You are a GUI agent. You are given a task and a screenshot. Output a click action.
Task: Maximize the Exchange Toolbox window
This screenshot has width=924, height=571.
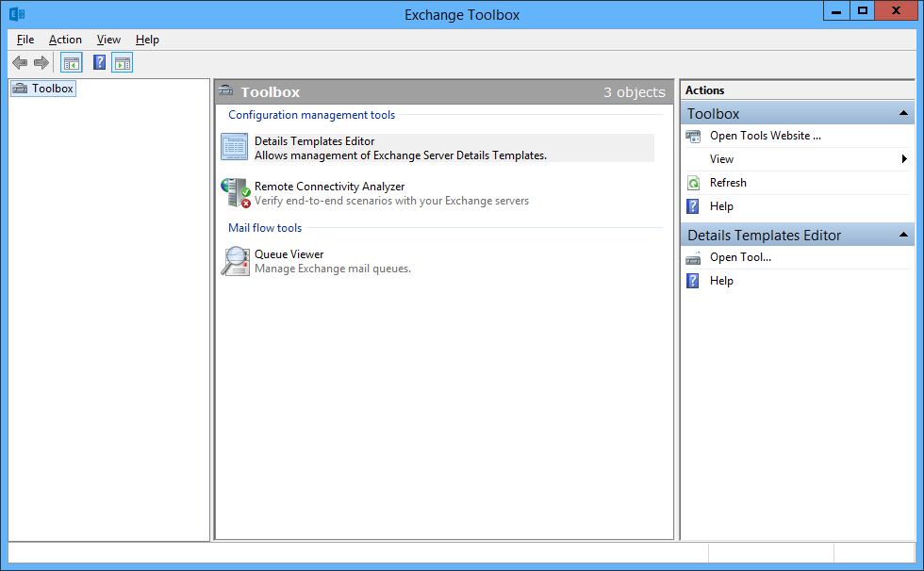pyautogui.click(x=863, y=10)
